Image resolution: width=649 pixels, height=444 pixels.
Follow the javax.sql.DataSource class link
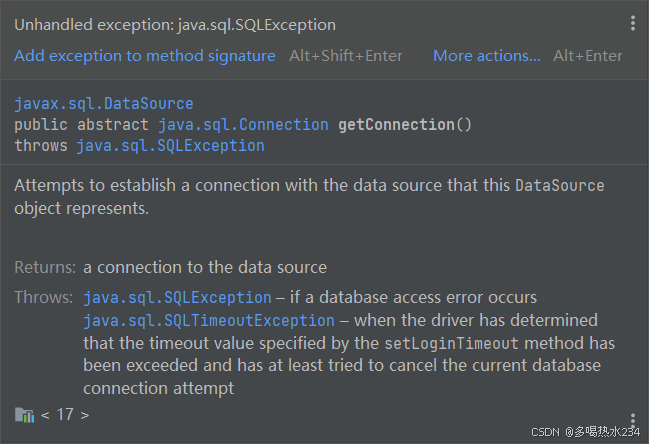pos(104,104)
